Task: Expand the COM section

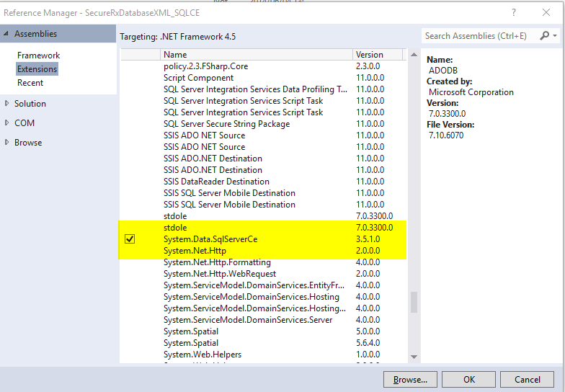Action: coord(6,122)
